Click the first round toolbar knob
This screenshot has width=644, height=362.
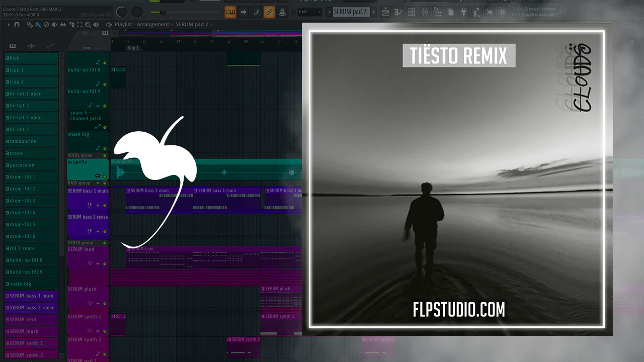coord(121,12)
